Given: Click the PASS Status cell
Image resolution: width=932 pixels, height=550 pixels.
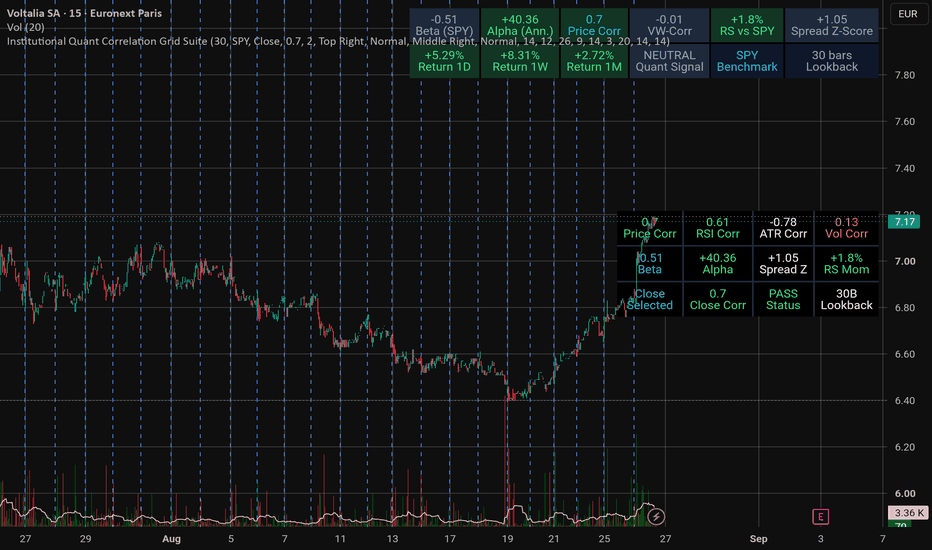Looking at the screenshot, I should coord(783,300).
